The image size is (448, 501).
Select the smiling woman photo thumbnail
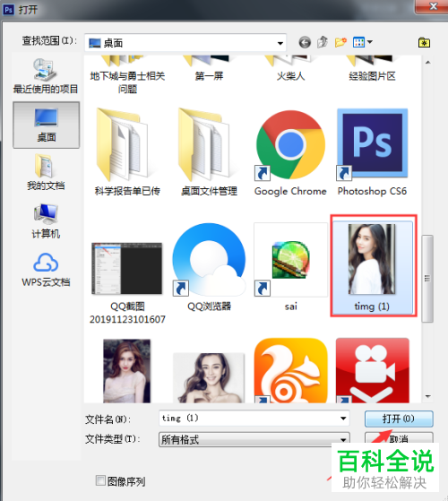coord(209,377)
